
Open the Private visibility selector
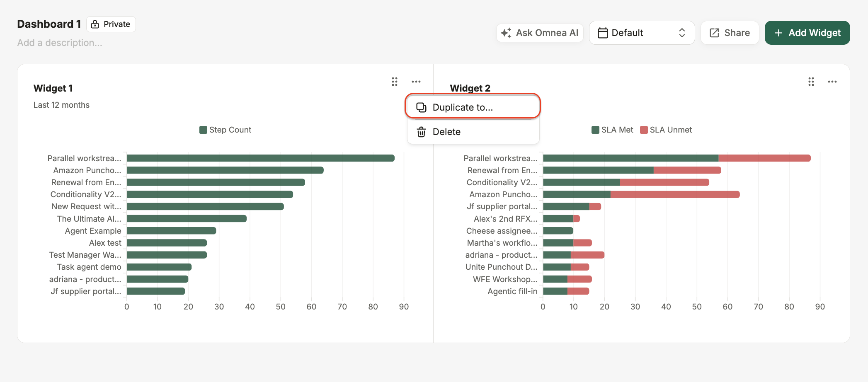coord(111,24)
